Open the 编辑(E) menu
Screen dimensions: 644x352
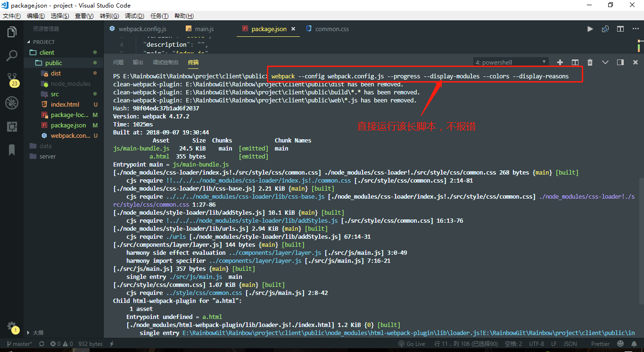(x=36, y=16)
